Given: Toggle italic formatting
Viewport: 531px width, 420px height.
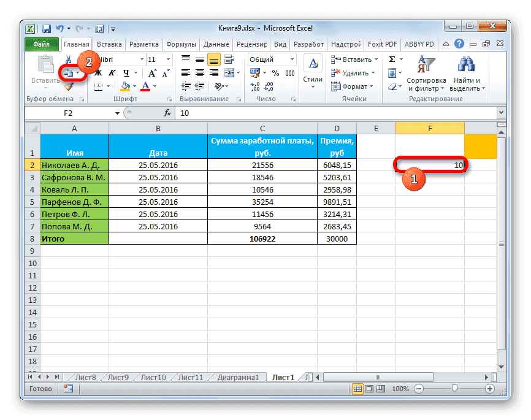Looking at the screenshot, I should 113,72.
